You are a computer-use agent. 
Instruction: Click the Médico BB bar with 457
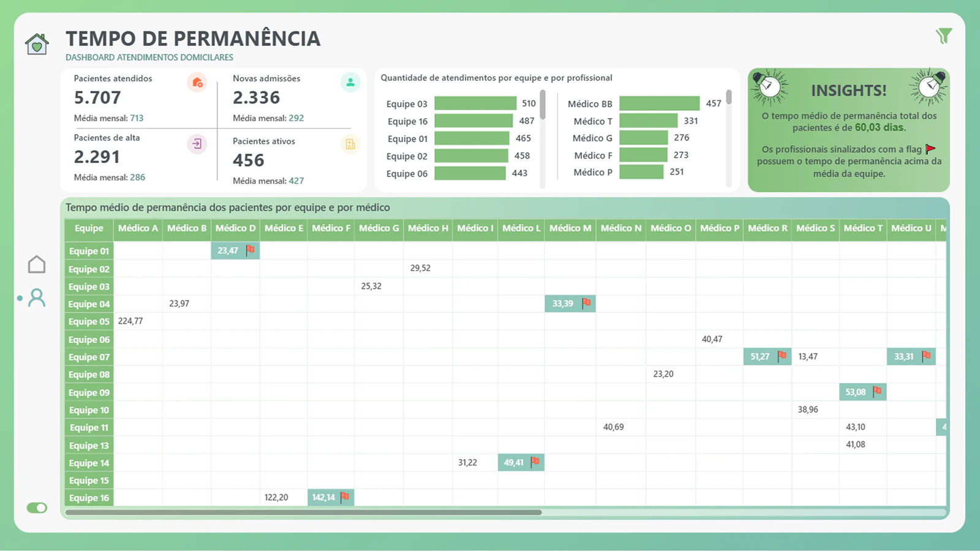click(660, 103)
